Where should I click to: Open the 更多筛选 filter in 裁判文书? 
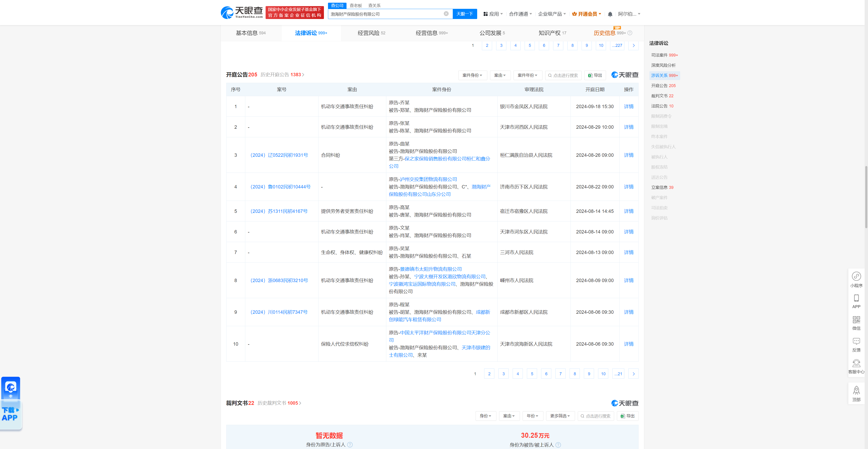tap(560, 416)
